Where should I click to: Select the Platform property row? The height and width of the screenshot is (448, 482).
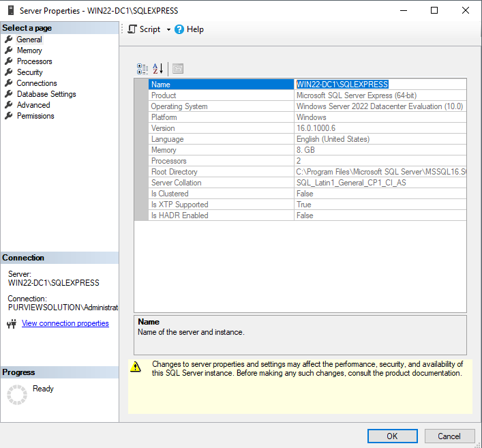tap(307, 117)
